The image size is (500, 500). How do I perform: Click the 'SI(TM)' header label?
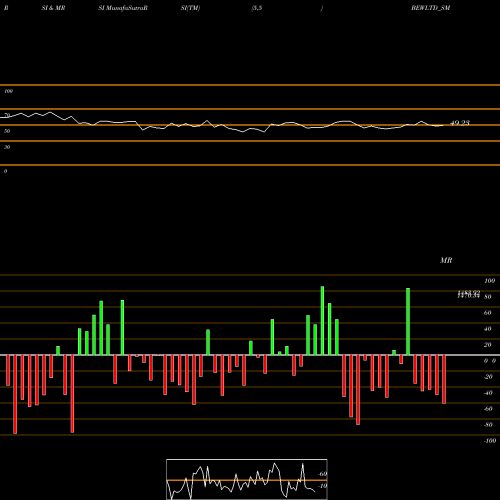190,8
